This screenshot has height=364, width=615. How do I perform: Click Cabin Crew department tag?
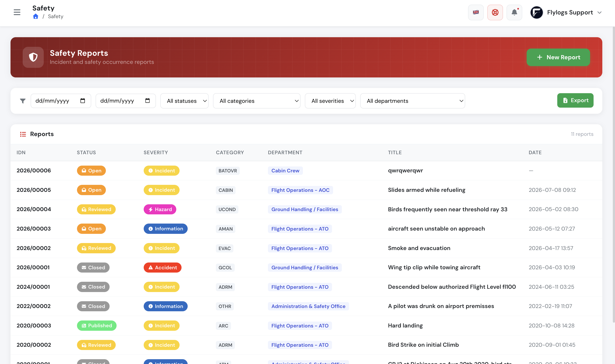click(285, 170)
